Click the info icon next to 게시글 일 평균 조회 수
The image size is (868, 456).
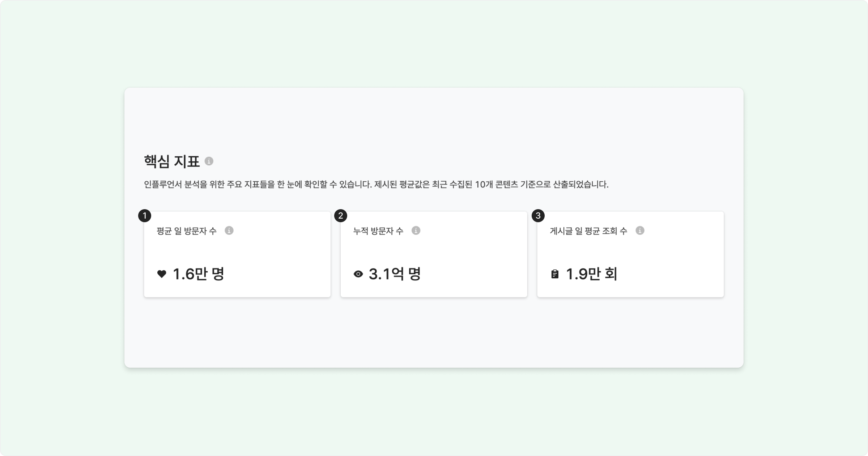tap(640, 231)
